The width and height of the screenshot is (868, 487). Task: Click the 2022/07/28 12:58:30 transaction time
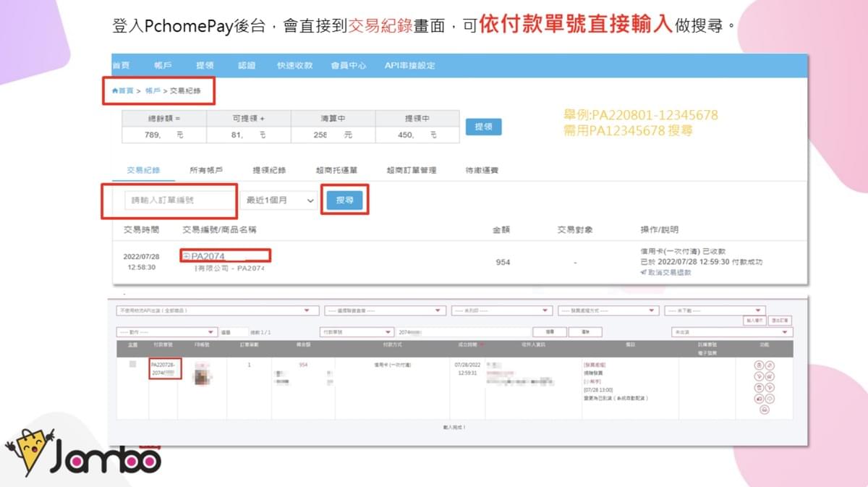[143, 261]
